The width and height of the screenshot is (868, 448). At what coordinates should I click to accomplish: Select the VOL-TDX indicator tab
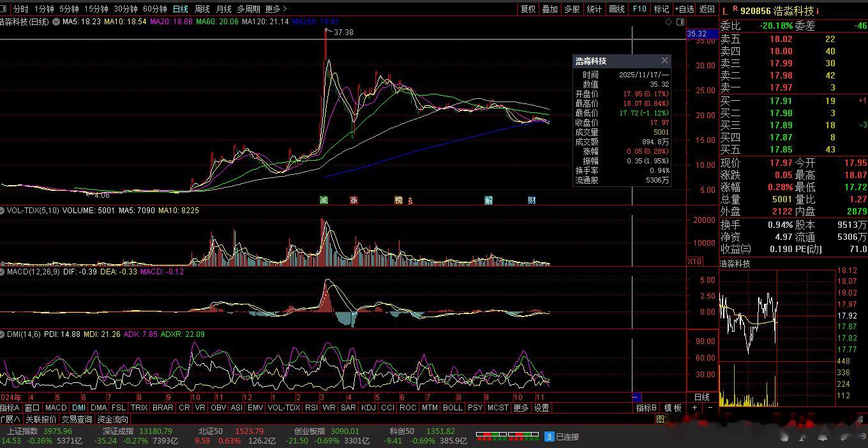[283, 408]
